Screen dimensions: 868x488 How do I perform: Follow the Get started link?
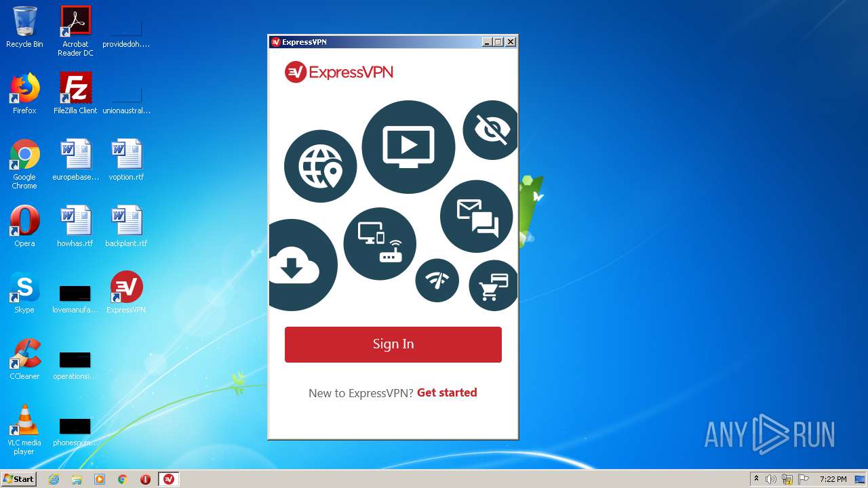(447, 392)
